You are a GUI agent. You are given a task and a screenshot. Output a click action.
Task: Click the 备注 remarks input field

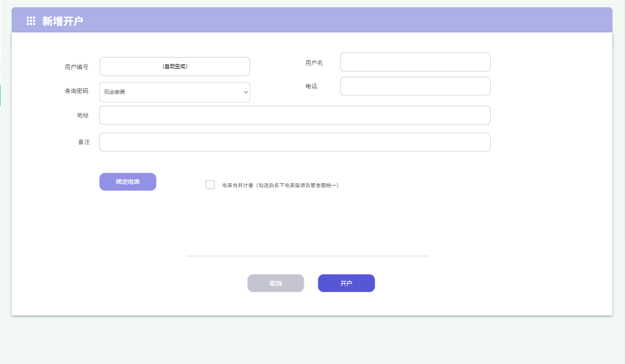tap(294, 142)
